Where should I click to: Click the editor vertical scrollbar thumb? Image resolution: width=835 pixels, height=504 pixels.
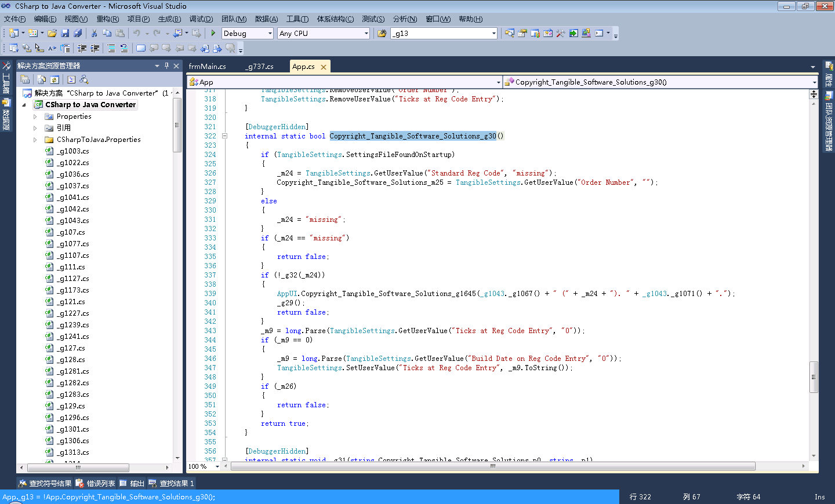click(814, 377)
